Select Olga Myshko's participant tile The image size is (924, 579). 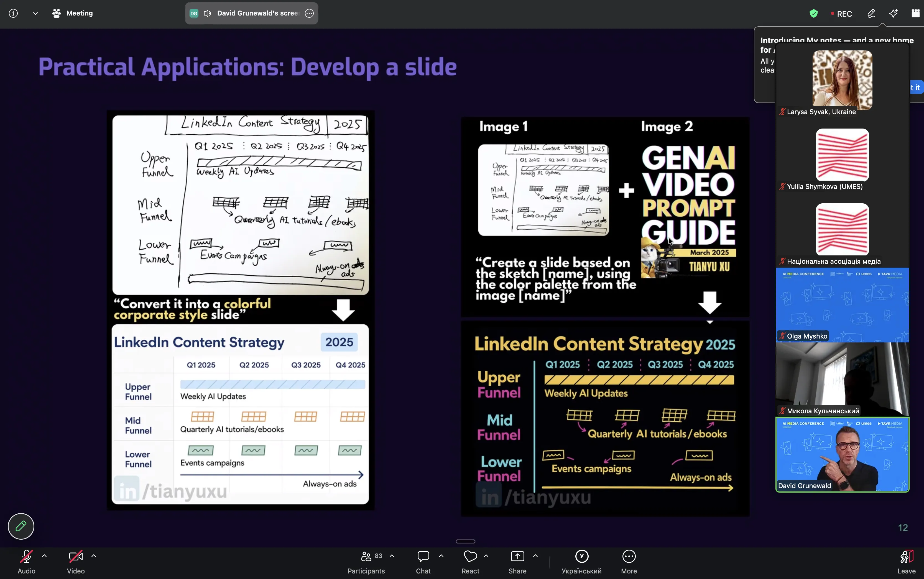pyautogui.click(x=843, y=305)
